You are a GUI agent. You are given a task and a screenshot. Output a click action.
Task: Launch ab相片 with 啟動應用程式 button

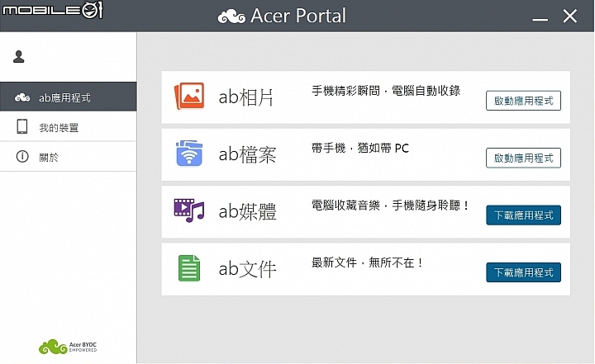[x=523, y=101]
